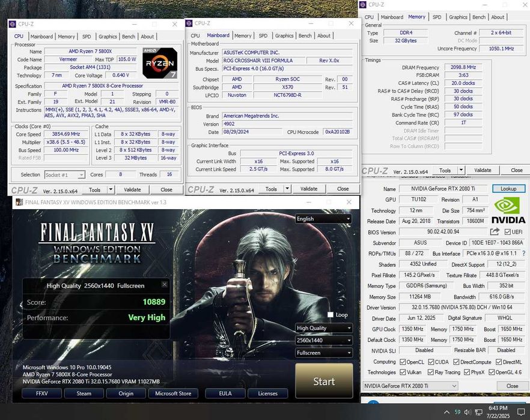Screen dimensions: 530x420
Task: Click Close button at bottom of GPU-Z
Action: [512, 386]
